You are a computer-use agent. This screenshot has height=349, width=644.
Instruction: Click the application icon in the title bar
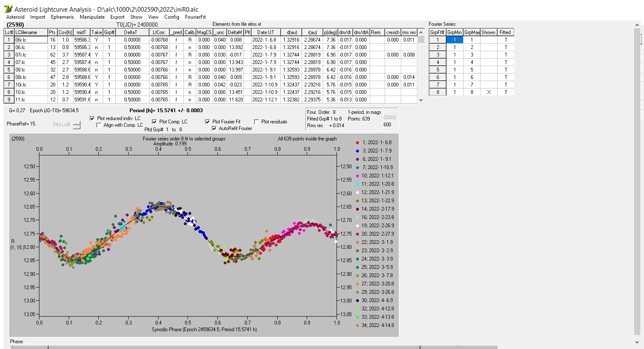(8, 9)
